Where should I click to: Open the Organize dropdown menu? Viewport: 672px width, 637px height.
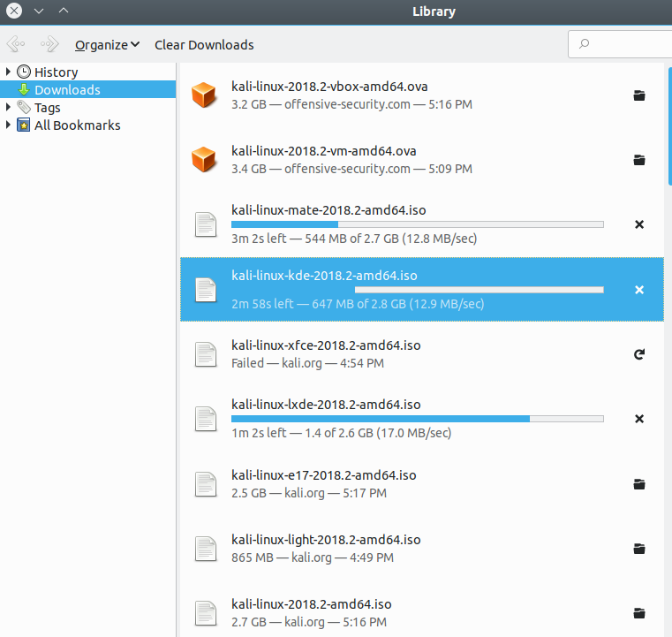pos(107,44)
